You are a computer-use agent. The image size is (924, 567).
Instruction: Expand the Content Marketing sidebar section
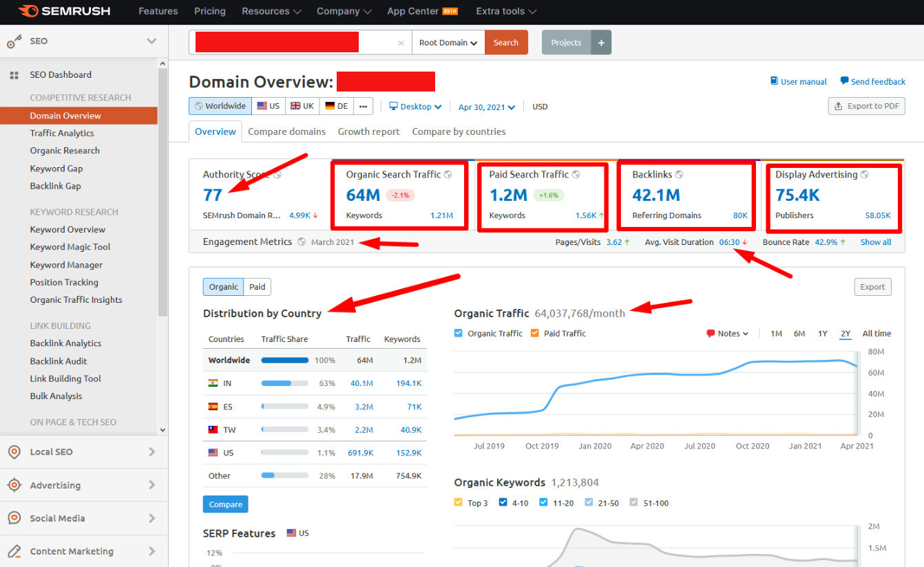(x=152, y=551)
